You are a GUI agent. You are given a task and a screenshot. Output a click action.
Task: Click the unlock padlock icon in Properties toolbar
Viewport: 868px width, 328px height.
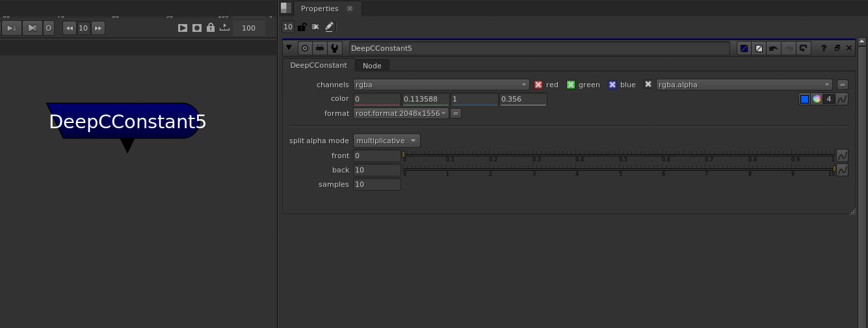(302, 27)
